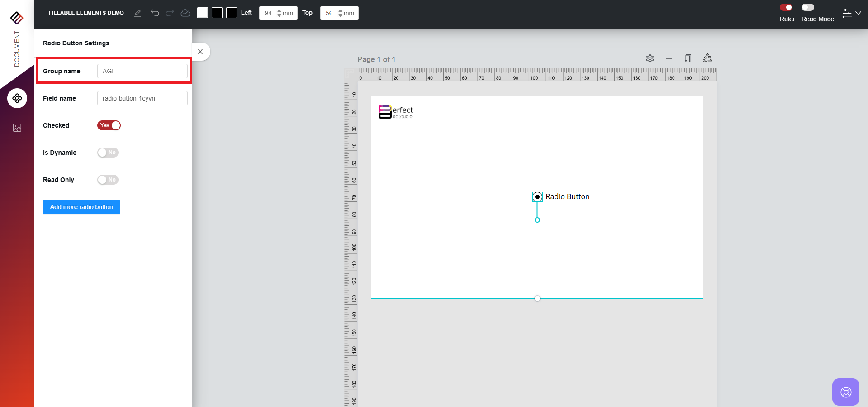The height and width of the screenshot is (407, 868).
Task: Toggle the Checked switch off
Action: click(109, 125)
